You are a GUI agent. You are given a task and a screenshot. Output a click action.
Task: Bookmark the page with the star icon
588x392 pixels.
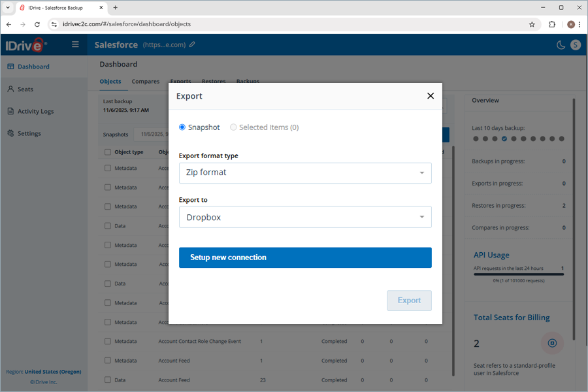click(532, 24)
